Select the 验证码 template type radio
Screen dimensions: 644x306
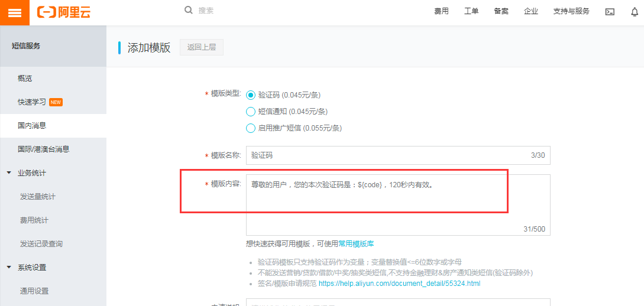tap(251, 95)
